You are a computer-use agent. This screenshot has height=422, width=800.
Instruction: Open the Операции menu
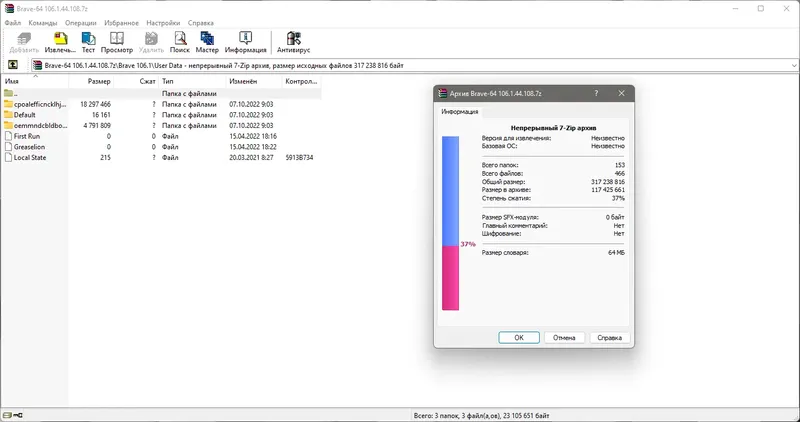81,23
